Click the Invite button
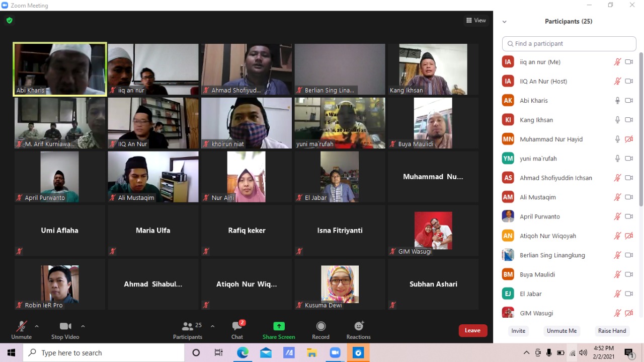644x362 pixels. (518, 331)
